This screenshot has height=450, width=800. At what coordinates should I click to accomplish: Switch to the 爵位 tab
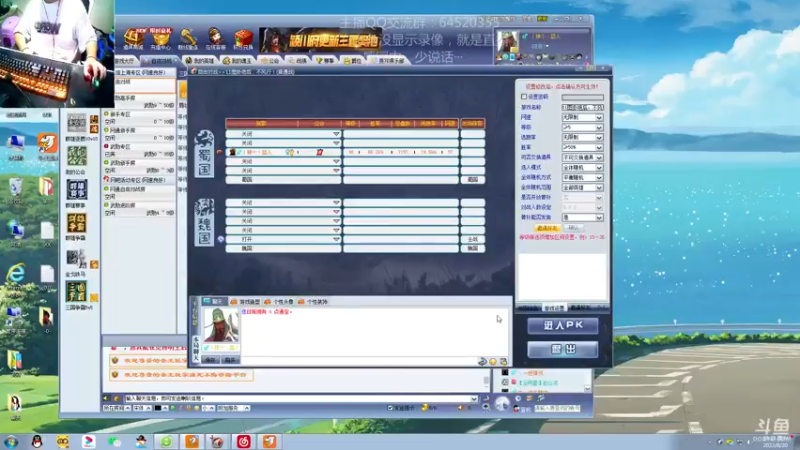(353, 61)
